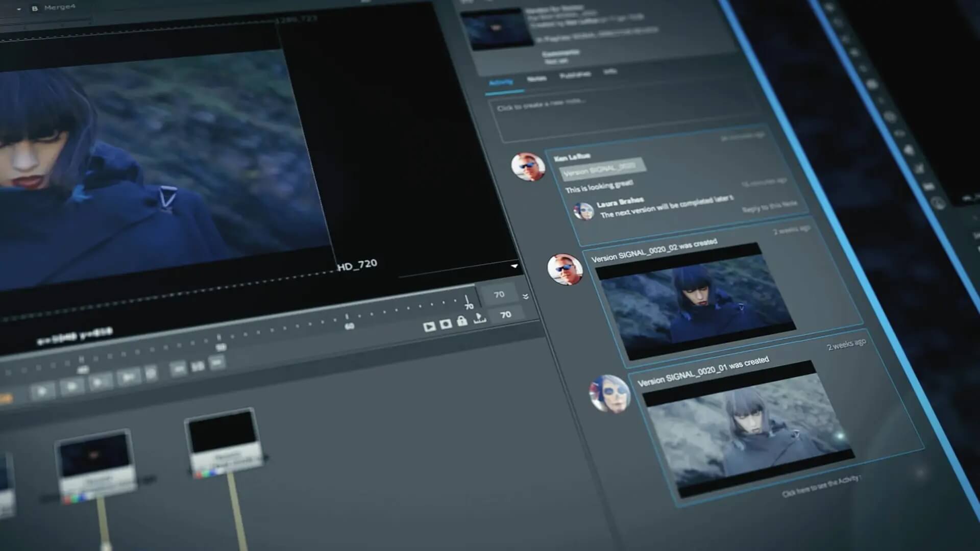
Task: Click Ken LaRue's avatar on the note
Action: point(528,167)
